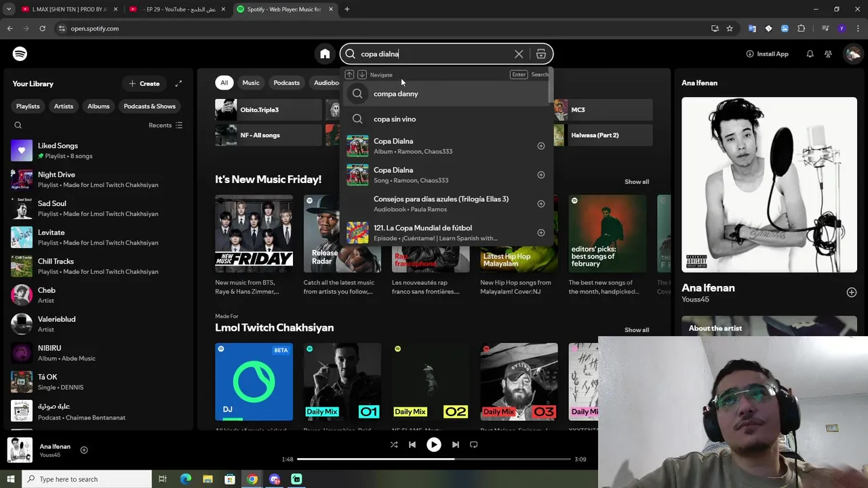This screenshot has height=488, width=868.
Task: Bookmark this page with star icon
Action: tap(730, 28)
